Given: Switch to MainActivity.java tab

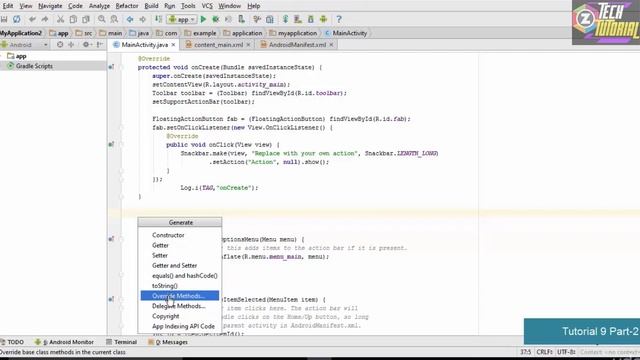Looking at the screenshot, I should click(x=144, y=44).
